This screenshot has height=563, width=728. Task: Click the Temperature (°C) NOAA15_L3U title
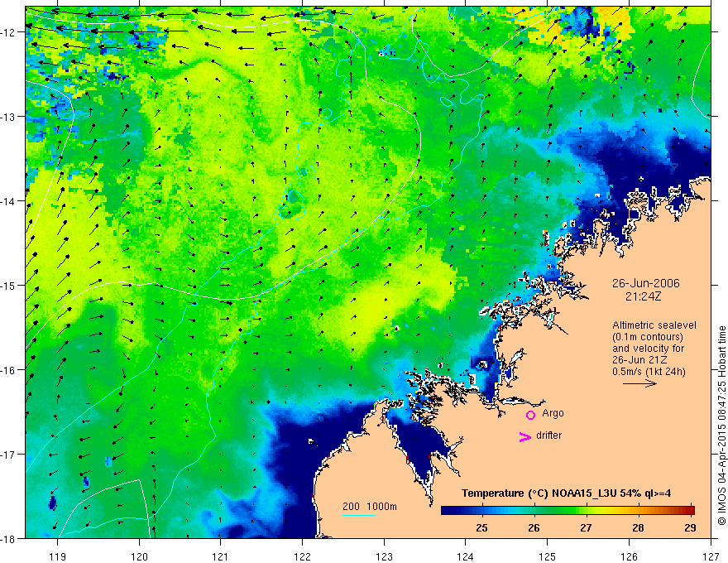tap(566, 493)
